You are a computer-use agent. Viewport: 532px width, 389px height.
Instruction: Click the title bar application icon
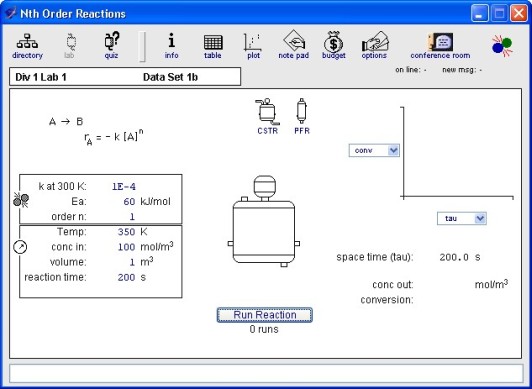[10, 13]
